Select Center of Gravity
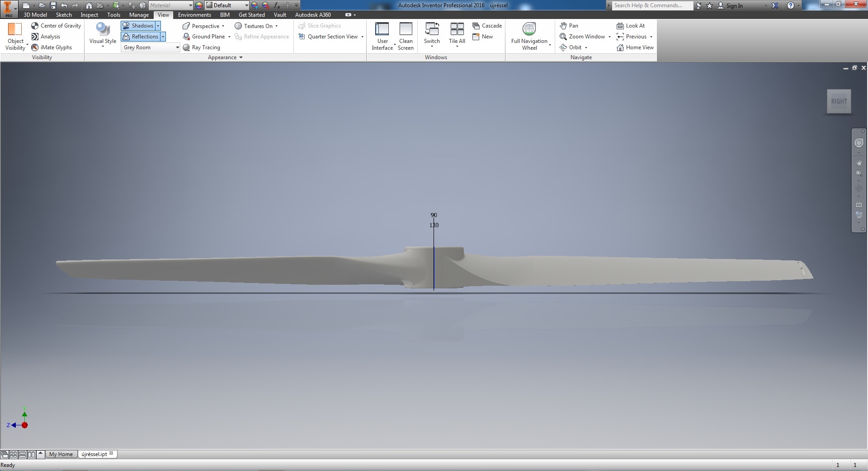This screenshot has height=471, width=868. click(x=56, y=26)
